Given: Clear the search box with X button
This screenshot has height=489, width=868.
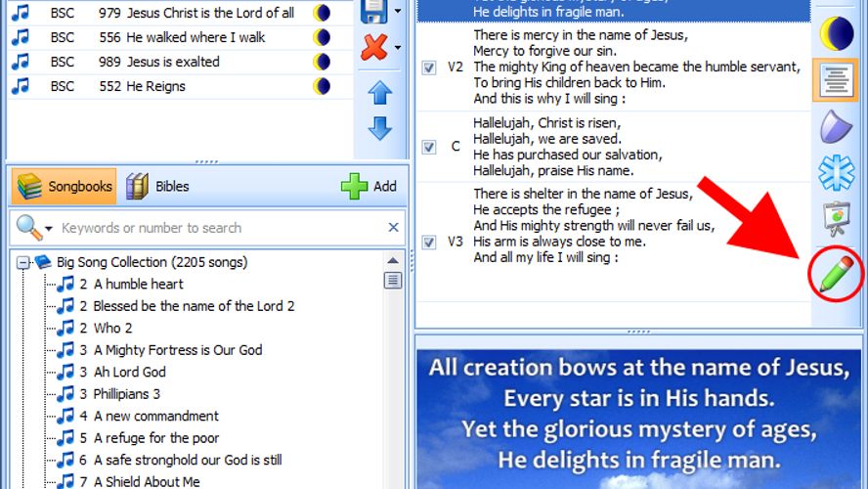Looking at the screenshot, I should tap(394, 227).
